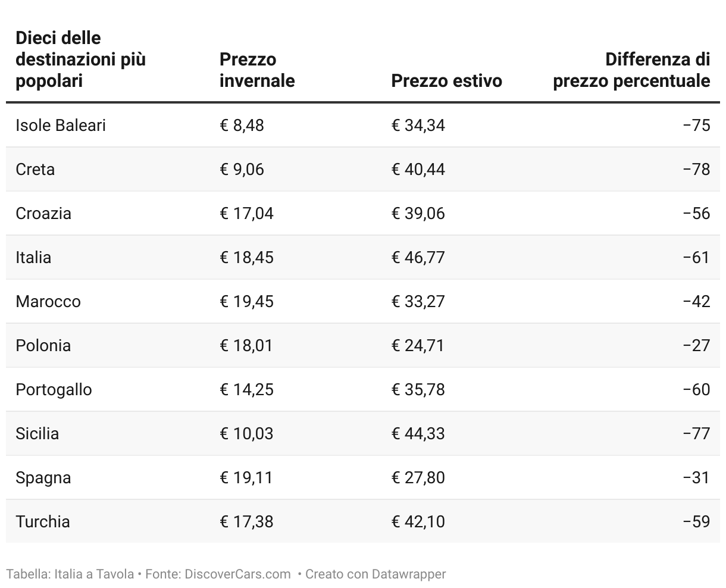This screenshot has width=726, height=588.
Task: Select the "Croazia" destination cell
Action: coord(43,214)
